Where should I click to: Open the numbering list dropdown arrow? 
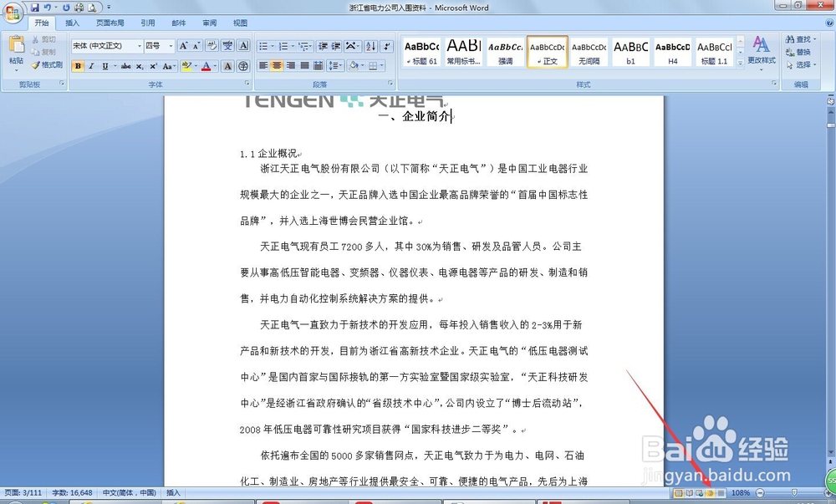(x=293, y=46)
